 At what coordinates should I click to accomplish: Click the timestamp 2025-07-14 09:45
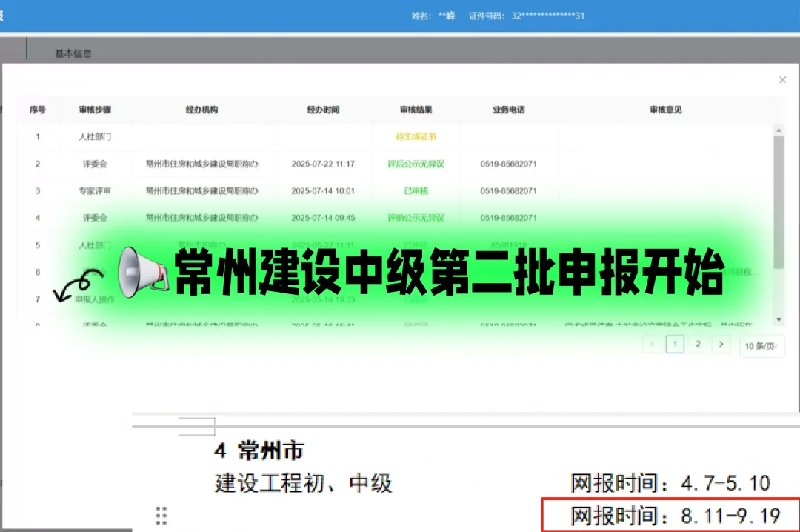(323, 218)
